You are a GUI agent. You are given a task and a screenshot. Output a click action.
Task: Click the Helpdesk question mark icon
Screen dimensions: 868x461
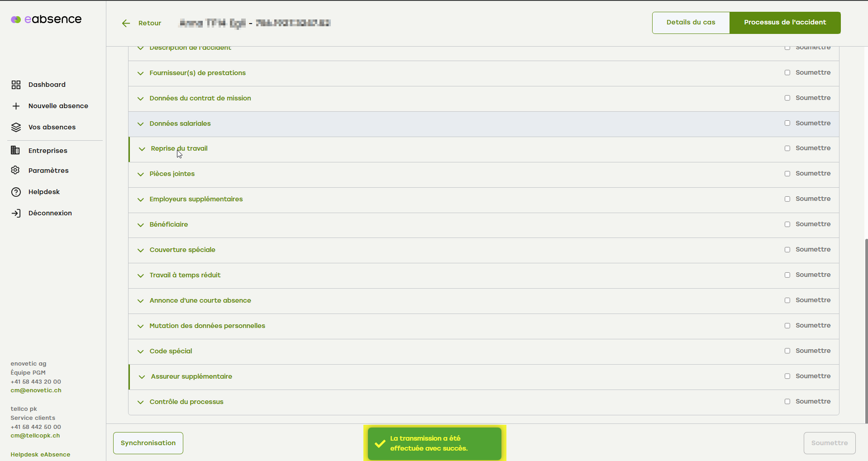[x=15, y=191]
